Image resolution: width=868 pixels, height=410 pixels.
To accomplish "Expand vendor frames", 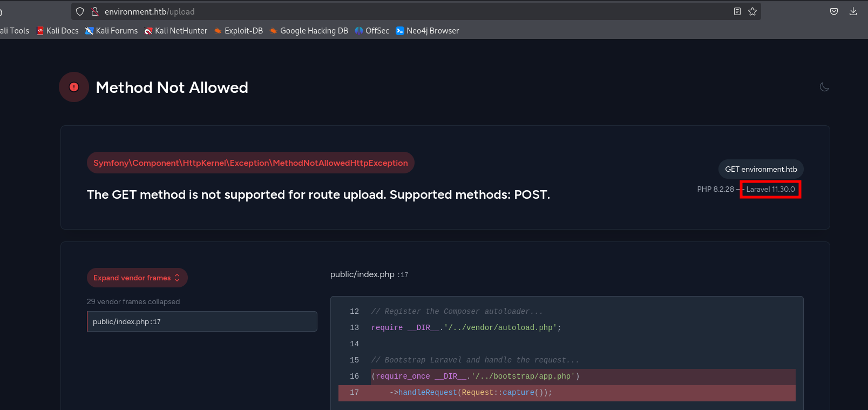I will (137, 278).
